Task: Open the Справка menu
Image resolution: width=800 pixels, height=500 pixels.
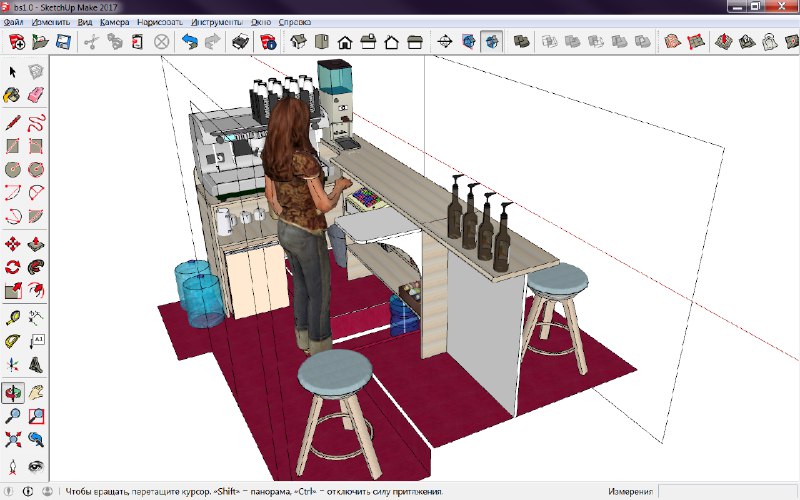Action: (293, 20)
